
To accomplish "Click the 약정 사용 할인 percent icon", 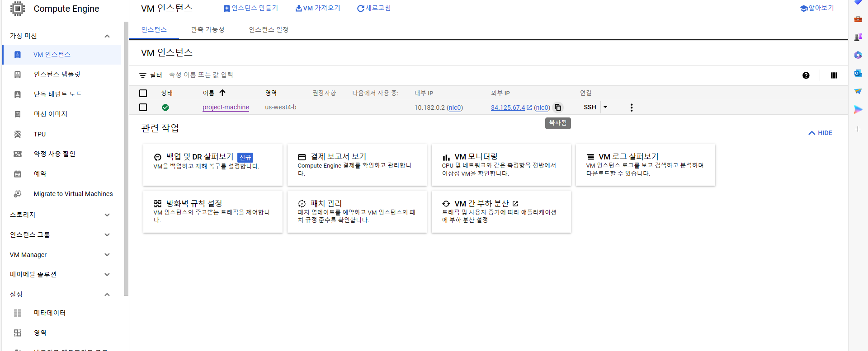I will (x=18, y=154).
